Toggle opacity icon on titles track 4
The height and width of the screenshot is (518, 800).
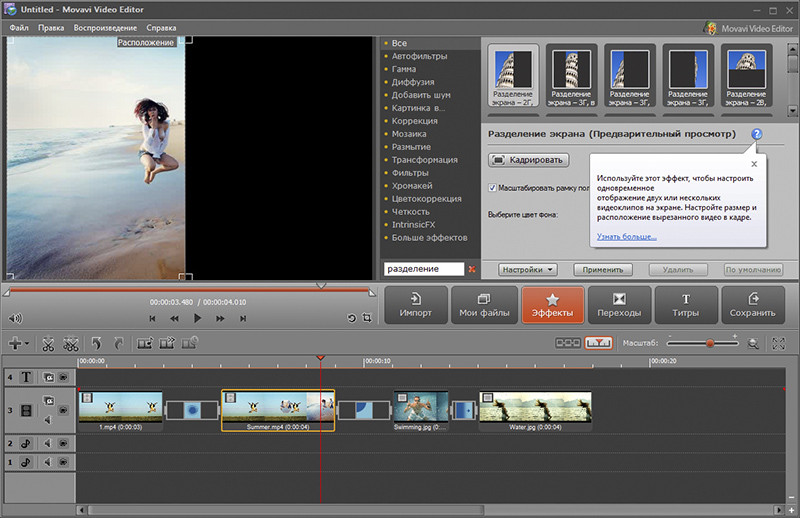pyautogui.click(x=48, y=377)
